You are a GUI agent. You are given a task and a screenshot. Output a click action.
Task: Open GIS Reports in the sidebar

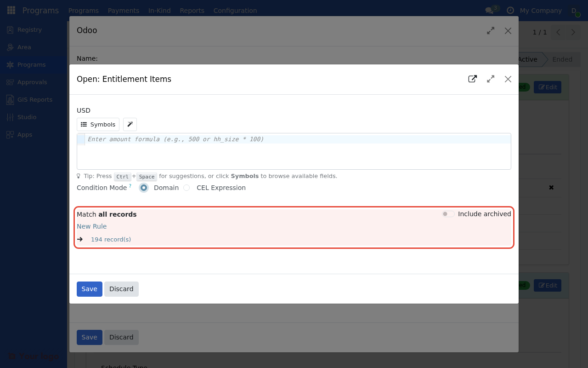pos(35,99)
